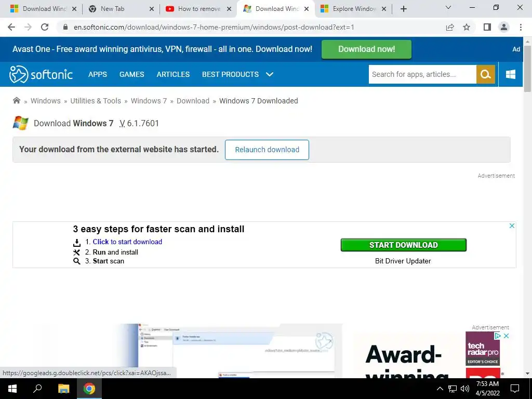
Task: Open File Explorer from taskbar
Action: point(63,389)
